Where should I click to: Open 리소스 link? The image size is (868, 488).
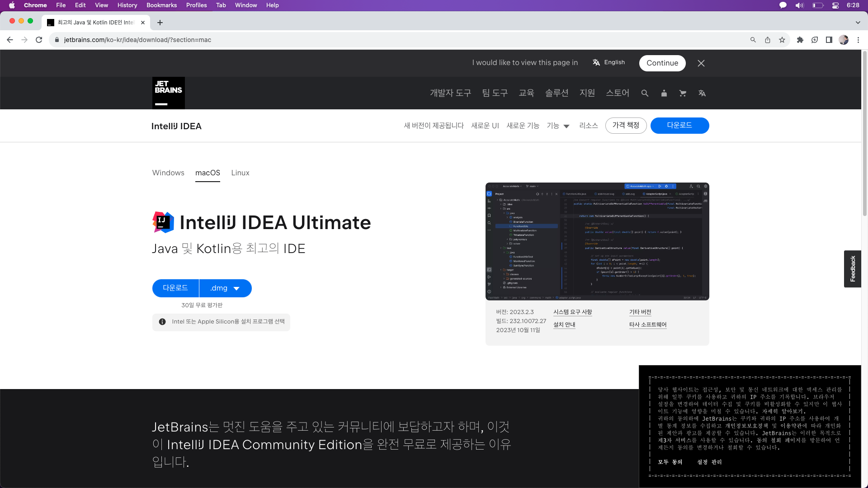pos(589,126)
